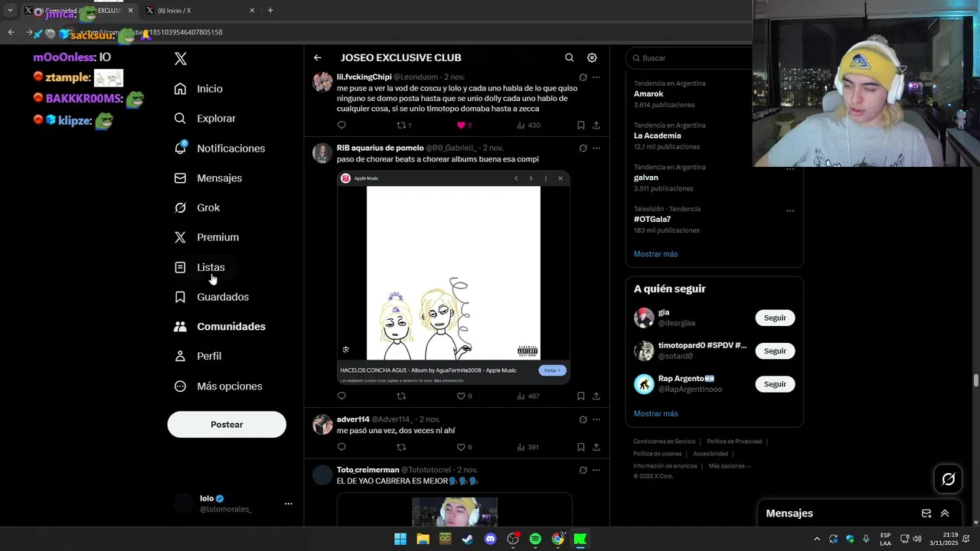Reply to adver114's post
The width and height of the screenshot is (980, 551).
(x=341, y=447)
